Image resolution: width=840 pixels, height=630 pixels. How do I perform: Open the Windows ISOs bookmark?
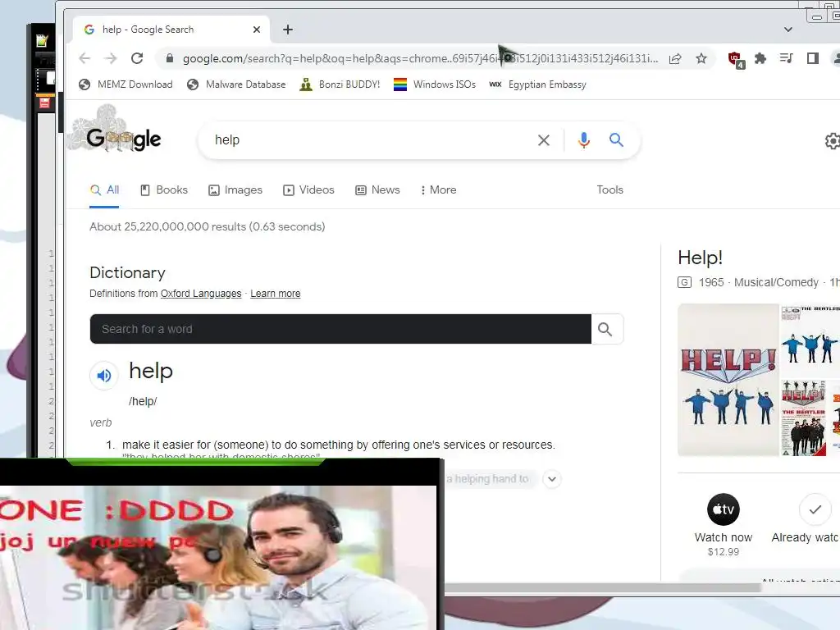pyautogui.click(x=435, y=84)
